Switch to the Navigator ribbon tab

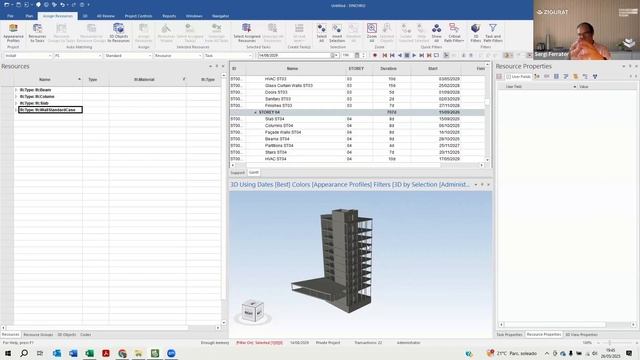[x=220, y=16]
